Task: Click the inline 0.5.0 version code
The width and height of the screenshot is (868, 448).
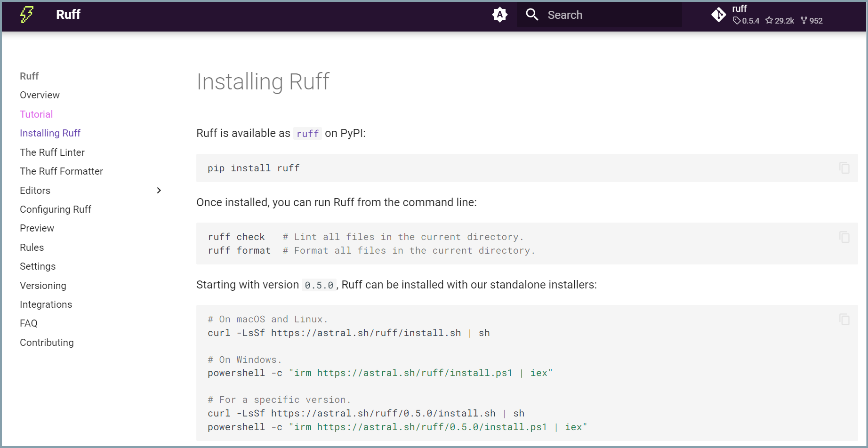Action: point(319,285)
